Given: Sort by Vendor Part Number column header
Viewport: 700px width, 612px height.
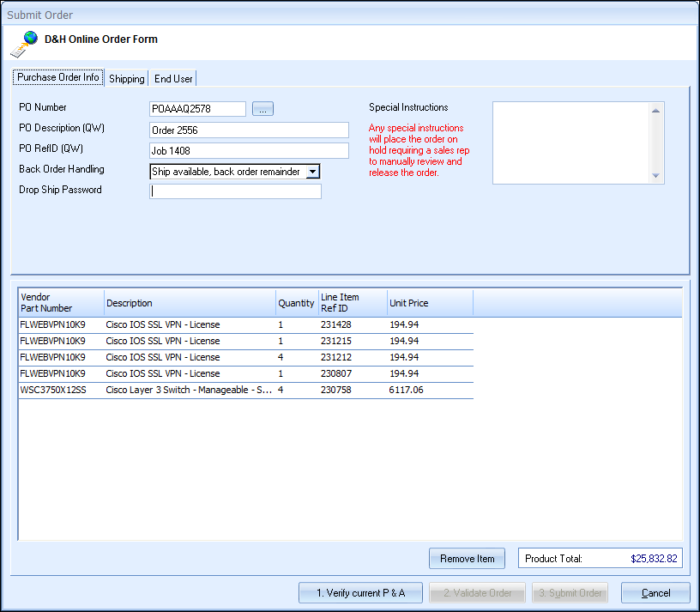Looking at the screenshot, I should click(60, 303).
